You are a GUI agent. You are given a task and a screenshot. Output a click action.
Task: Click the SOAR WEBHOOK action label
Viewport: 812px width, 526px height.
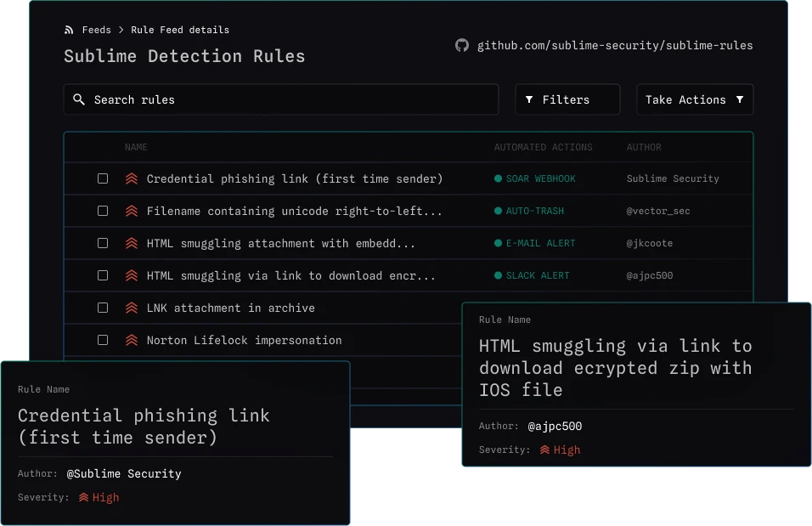(x=541, y=178)
